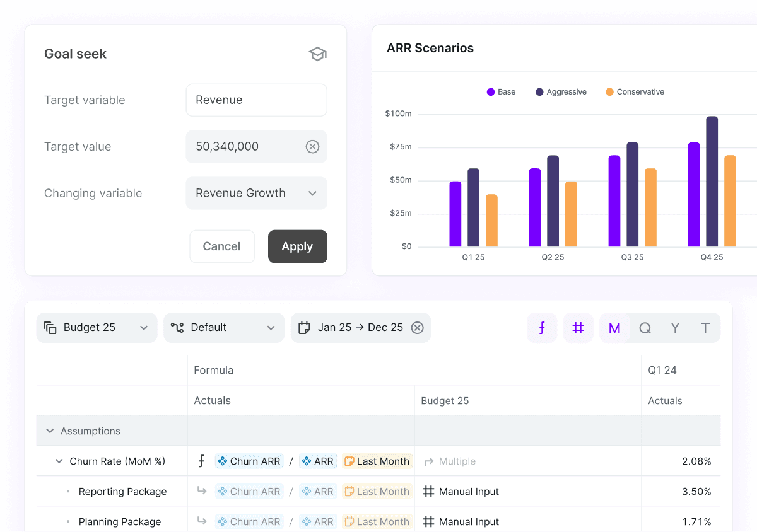Clear the 50,340,000 target value input

pyautogui.click(x=312, y=146)
